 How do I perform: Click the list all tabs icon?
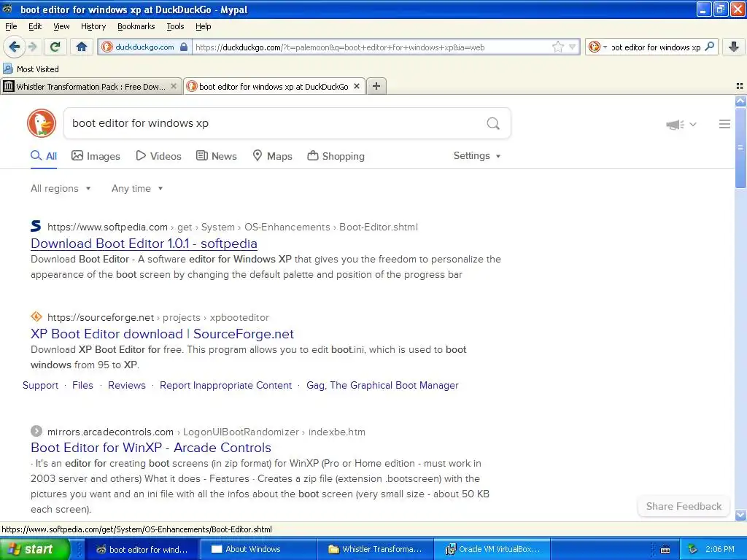pos(740,86)
